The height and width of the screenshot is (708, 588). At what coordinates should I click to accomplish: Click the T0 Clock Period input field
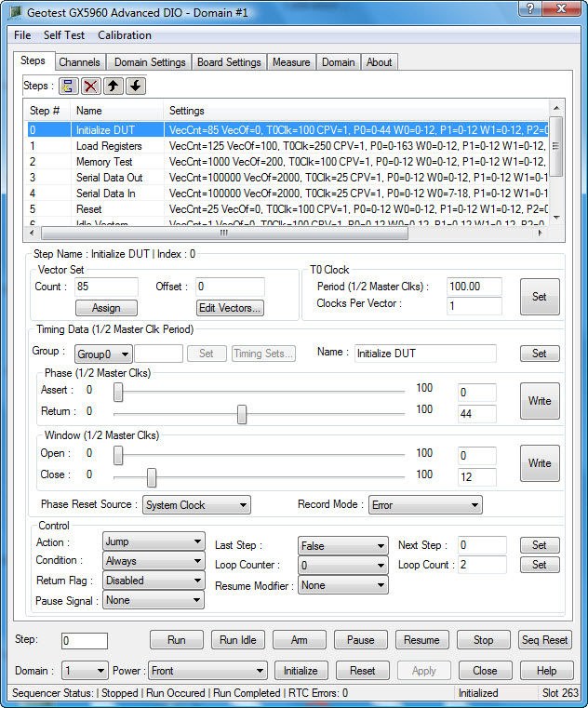pos(474,287)
